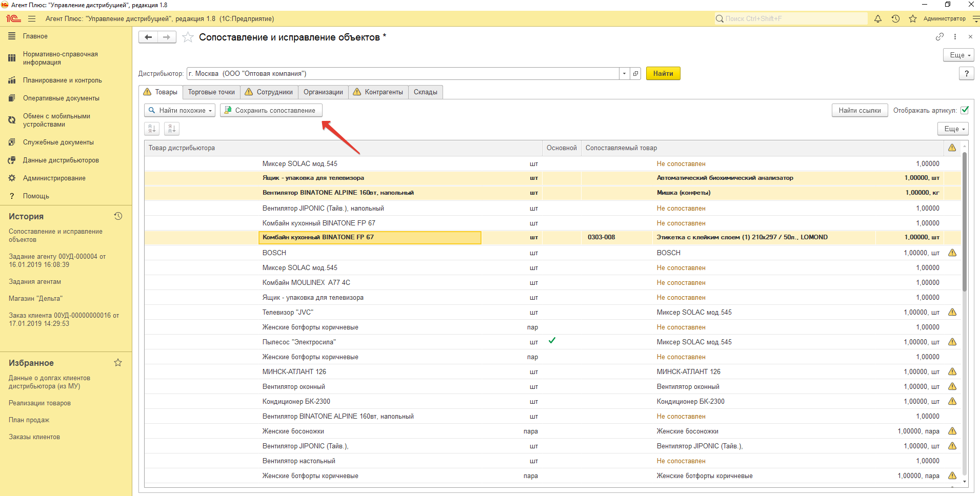Open top Еще dropdown menu
980x496 pixels.
point(958,55)
